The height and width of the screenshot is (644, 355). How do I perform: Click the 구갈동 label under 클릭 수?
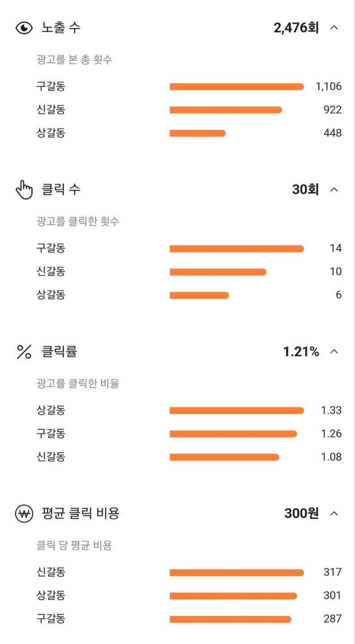[51, 248]
